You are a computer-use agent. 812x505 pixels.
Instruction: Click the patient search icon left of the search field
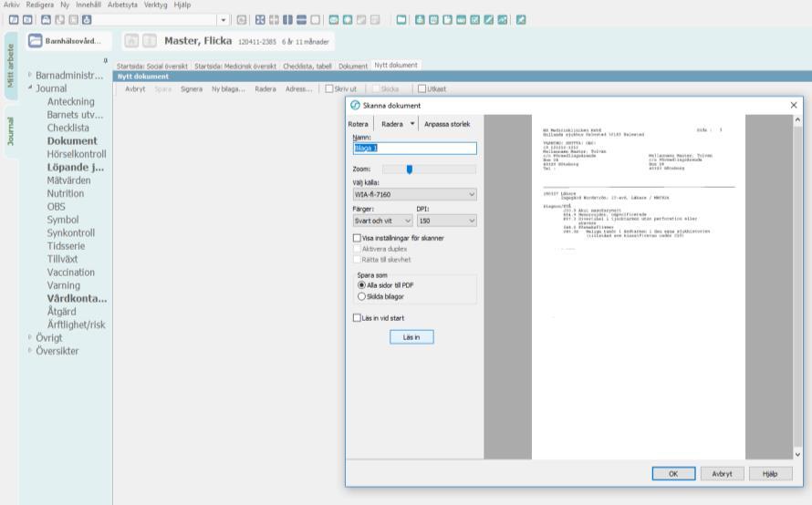click(x=47, y=20)
